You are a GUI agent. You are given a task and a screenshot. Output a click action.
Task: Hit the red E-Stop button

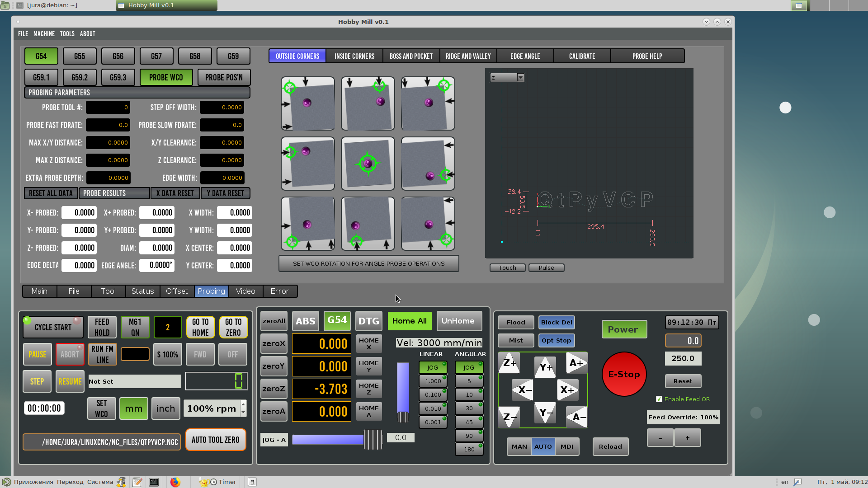pyautogui.click(x=624, y=374)
